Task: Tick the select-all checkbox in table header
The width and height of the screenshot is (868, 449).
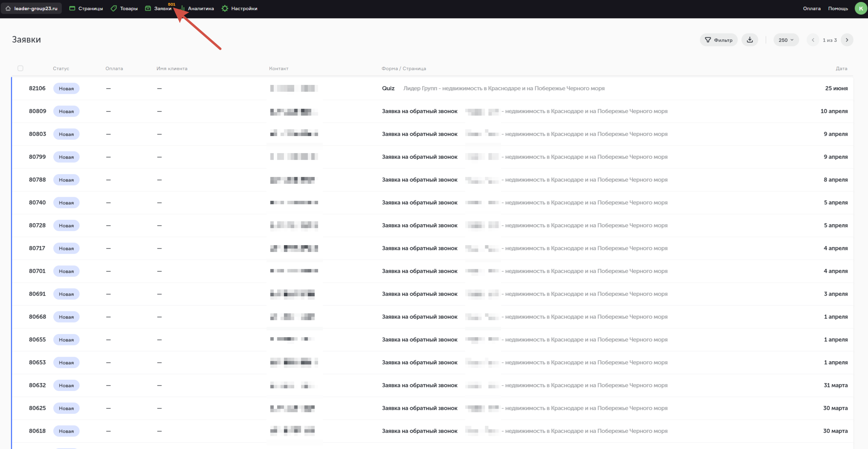Action: coord(20,68)
